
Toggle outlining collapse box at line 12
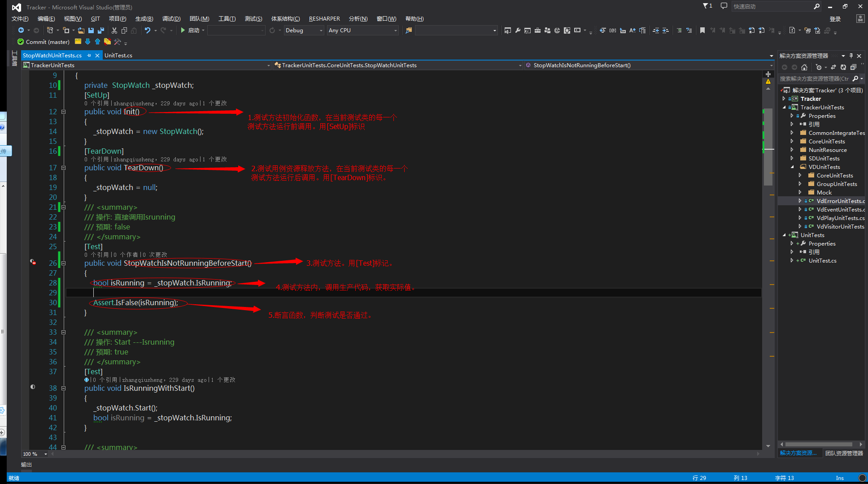(63, 112)
